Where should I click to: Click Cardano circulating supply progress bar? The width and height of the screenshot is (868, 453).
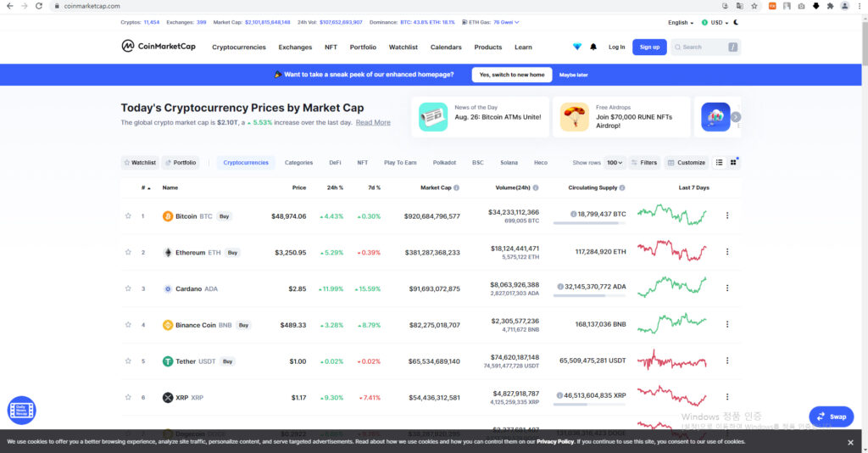click(x=590, y=296)
